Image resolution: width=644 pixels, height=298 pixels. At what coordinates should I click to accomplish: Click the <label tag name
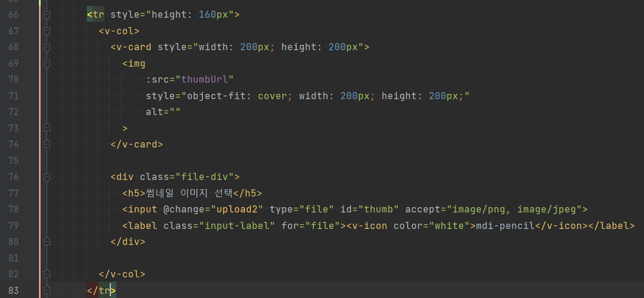tap(140, 225)
